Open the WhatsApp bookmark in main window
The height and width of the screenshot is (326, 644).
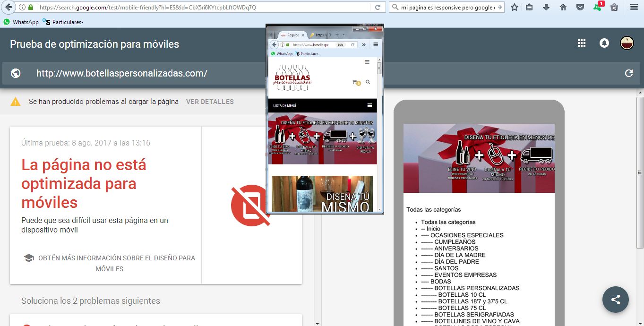tap(21, 22)
